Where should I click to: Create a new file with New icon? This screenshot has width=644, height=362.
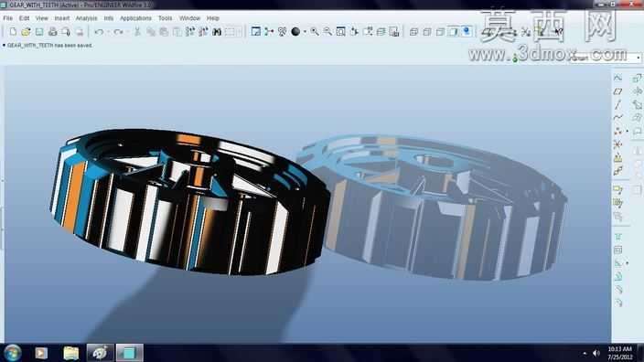(x=13, y=32)
